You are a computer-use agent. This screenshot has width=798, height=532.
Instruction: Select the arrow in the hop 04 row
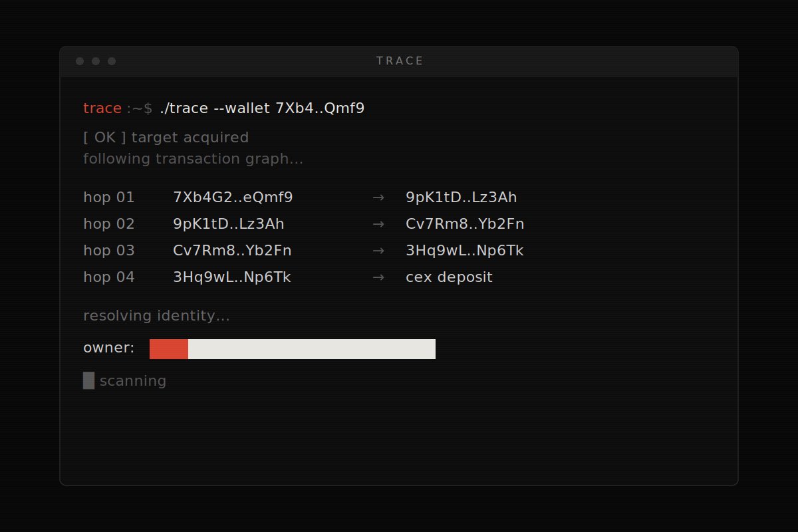378,277
